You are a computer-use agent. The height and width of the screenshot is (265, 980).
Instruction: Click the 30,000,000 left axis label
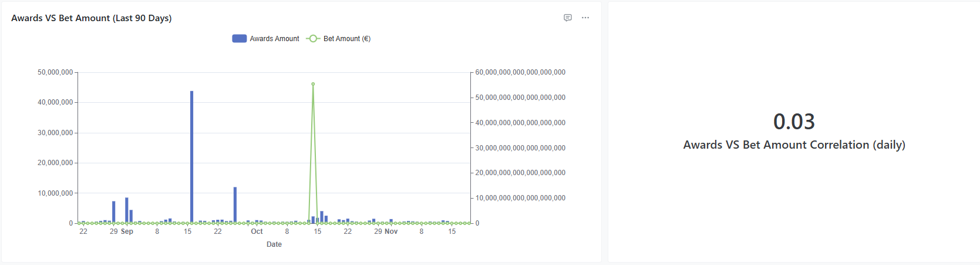[55, 133]
